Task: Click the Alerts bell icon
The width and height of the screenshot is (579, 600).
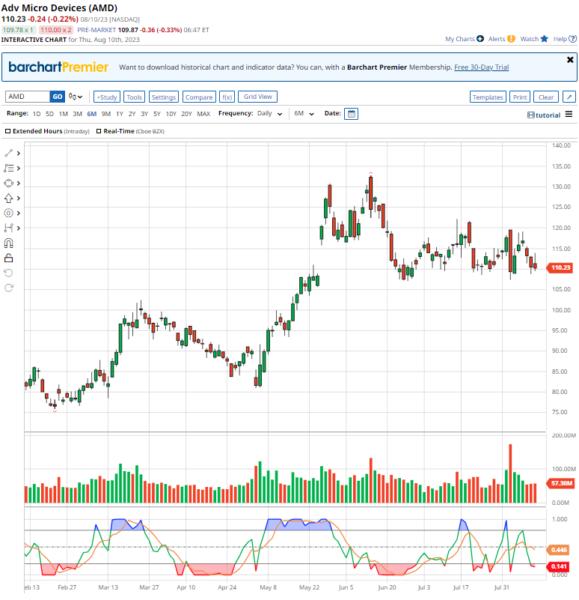Action: point(511,39)
